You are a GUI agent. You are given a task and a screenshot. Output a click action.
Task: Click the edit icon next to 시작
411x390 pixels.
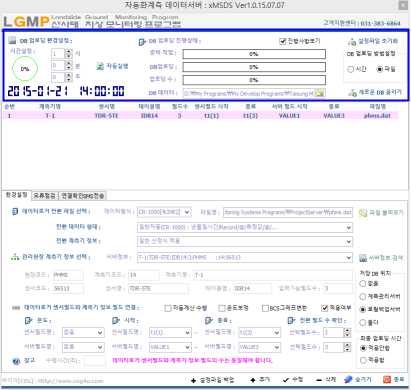pyautogui.click(x=116, y=320)
